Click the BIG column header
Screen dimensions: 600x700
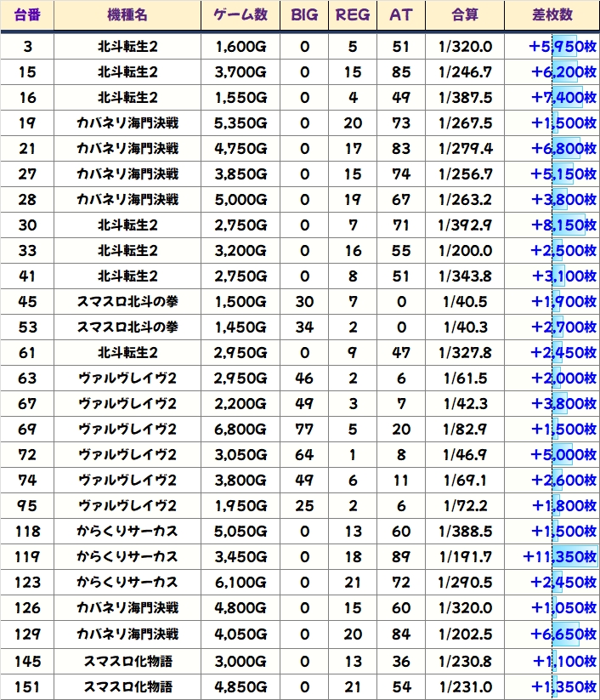pyautogui.click(x=304, y=15)
